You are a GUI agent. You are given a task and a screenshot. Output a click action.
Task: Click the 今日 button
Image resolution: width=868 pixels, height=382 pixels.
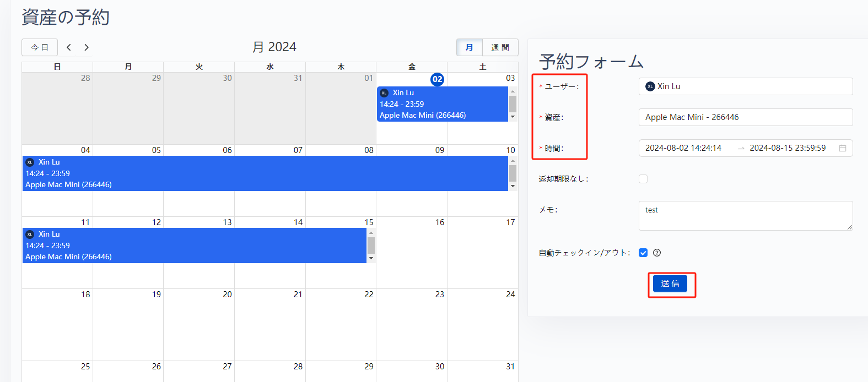click(x=40, y=47)
